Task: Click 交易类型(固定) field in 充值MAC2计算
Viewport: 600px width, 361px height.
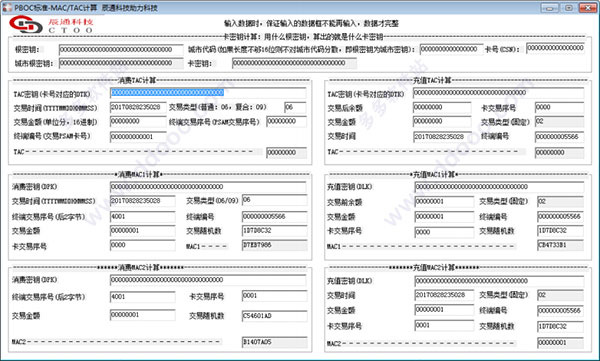Action: (x=560, y=295)
